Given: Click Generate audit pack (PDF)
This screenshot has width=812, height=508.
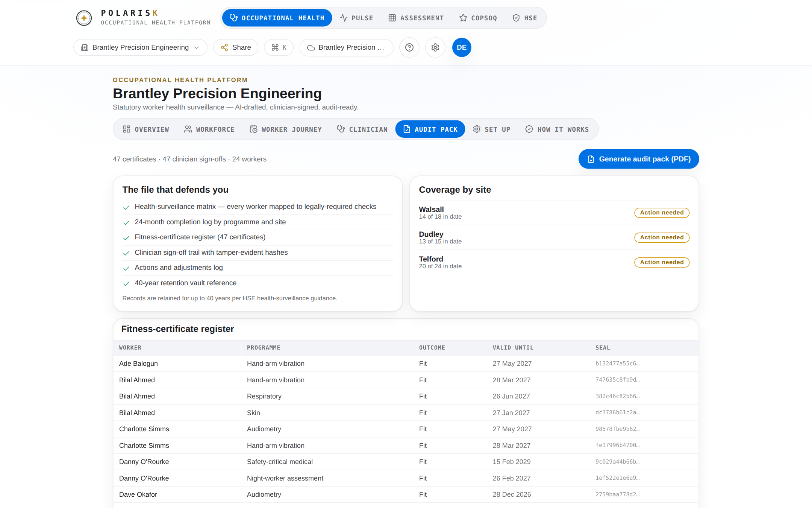Looking at the screenshot, I should pyautogui.click(x=639, y=159).
